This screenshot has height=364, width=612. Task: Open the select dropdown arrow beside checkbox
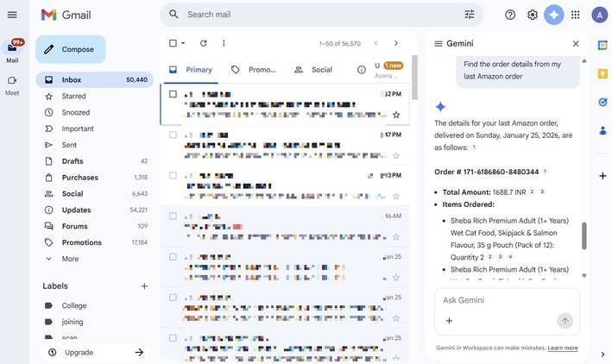point(183,43)
